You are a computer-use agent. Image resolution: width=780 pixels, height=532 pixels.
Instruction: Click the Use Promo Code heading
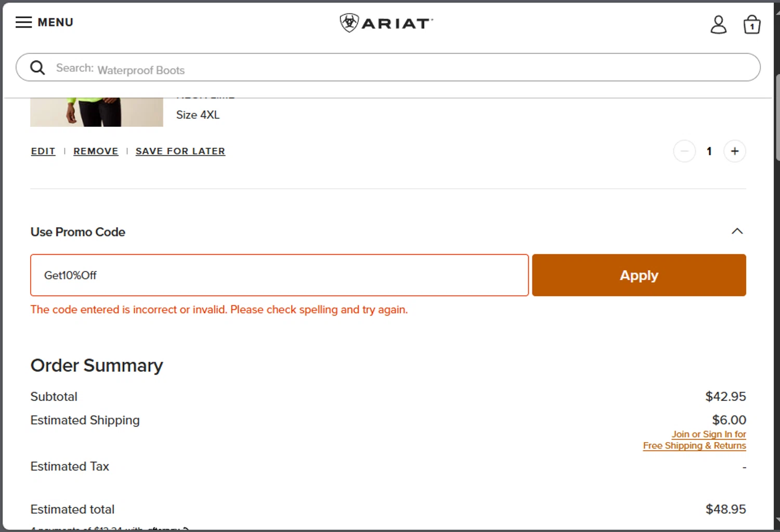[78, 232]
